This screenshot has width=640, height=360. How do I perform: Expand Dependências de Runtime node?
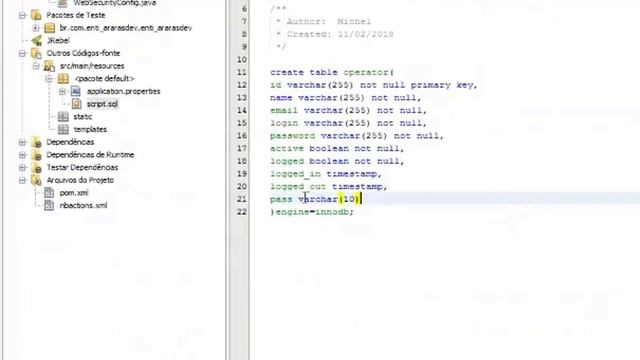click(x=22, y=155)
